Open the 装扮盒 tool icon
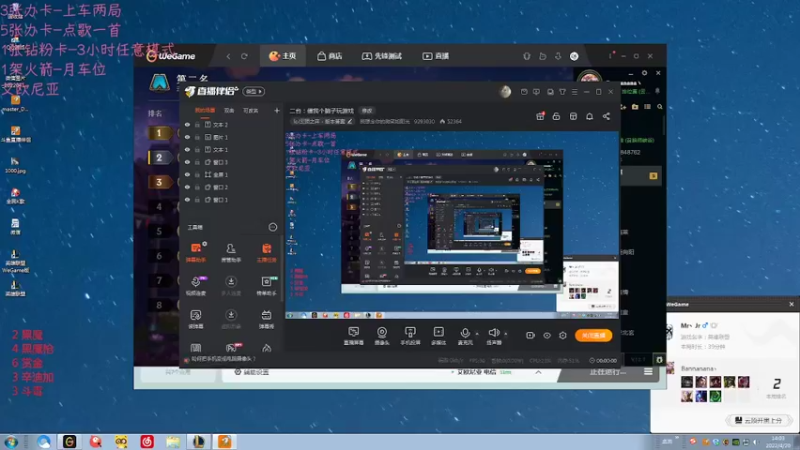 click(x=196, y=318)
